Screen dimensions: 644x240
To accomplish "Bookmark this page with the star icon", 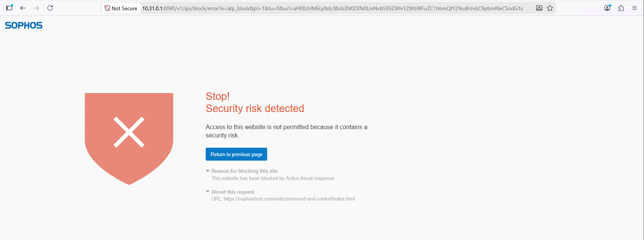I will (550, 8).
